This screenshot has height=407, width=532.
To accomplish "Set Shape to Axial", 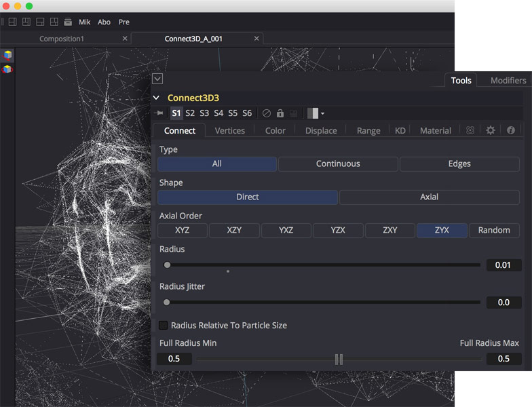I will (x=429, y=197).
